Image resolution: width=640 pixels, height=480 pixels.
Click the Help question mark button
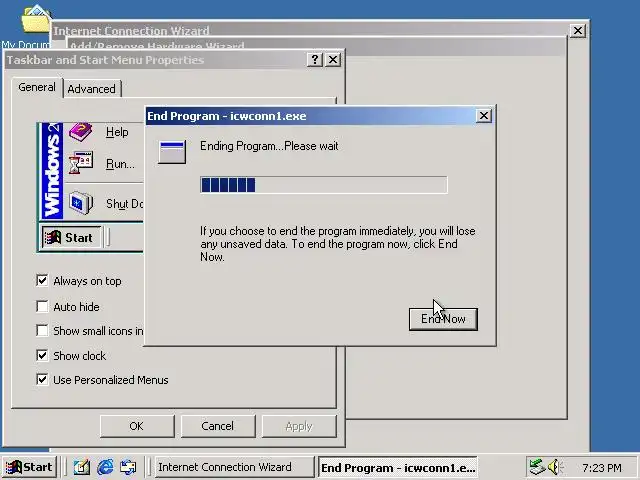pos(314,60)
